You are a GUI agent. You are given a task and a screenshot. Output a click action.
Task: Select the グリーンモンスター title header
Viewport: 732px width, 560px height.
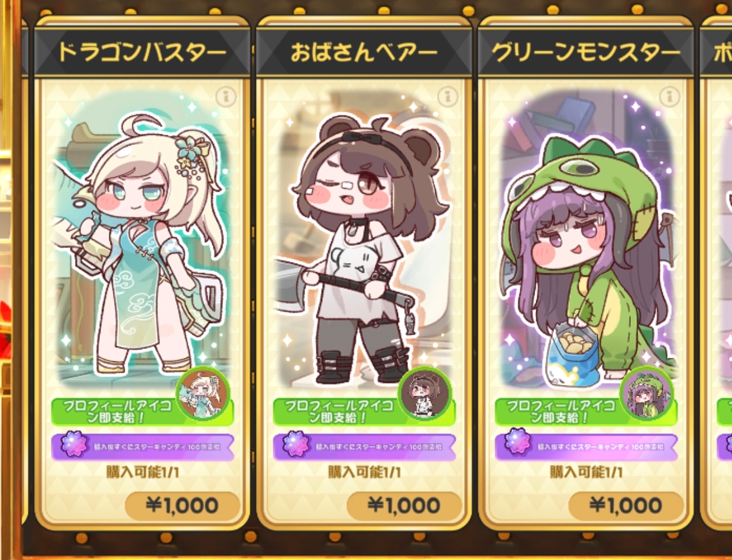pos(585,53)
